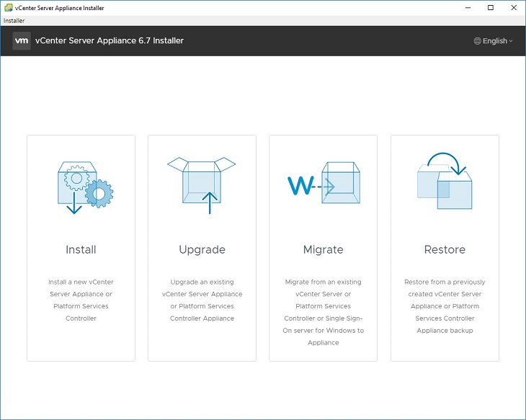Click the Install gears box icon
The width and height of the screenshot is (526, 420).
tap(85, 187)
